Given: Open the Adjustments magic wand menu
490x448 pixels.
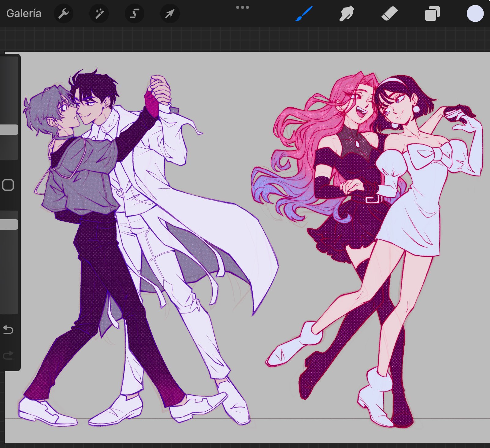Looking at the screenshot, I should pyautogui.click(x=99, y=13).
